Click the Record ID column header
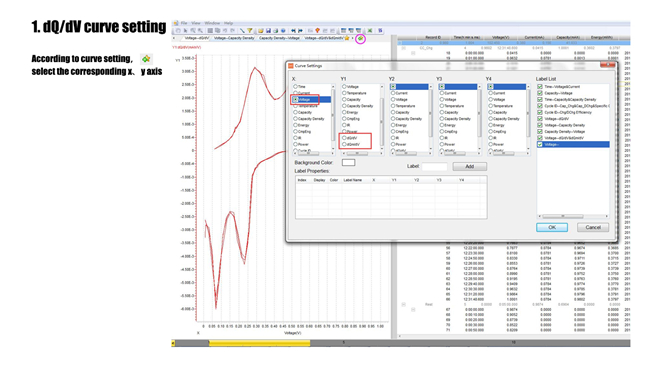Screen dimensions: 650x365 433,37
